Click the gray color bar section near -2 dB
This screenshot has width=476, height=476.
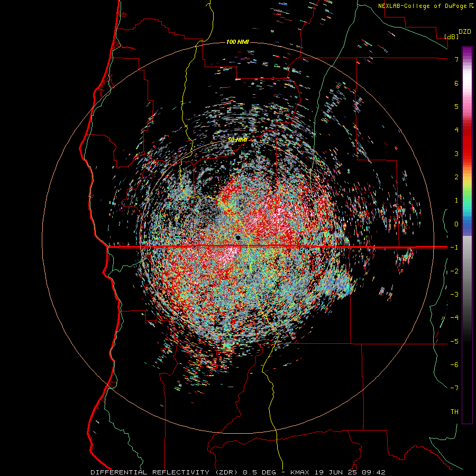point(467,271)
